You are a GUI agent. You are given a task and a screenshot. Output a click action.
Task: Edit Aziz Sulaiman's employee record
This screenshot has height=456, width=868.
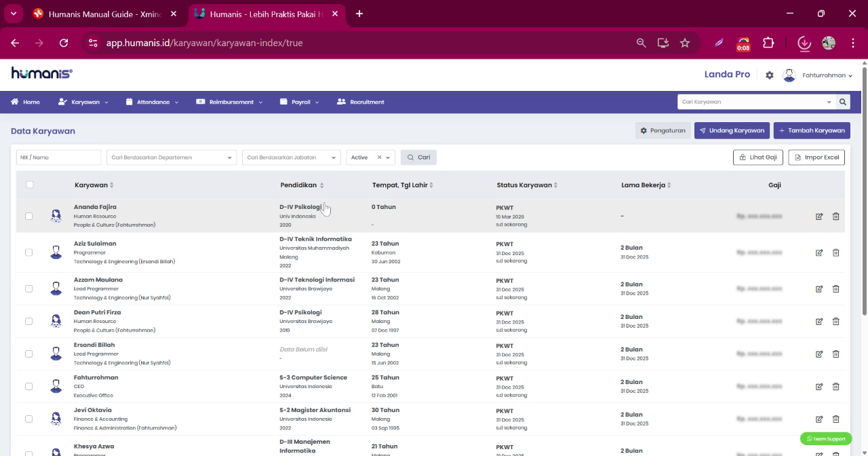click(x=819, y=252)
